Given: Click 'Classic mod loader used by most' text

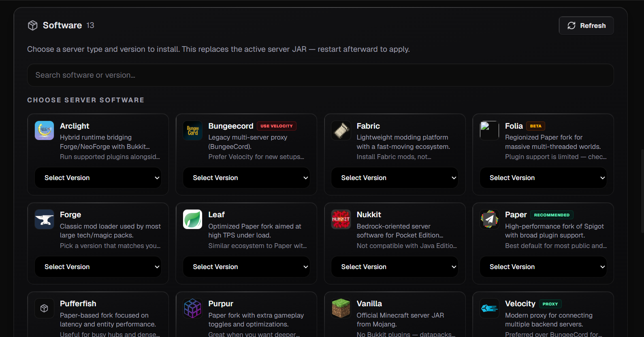Looking at the screenshot, I should (110, 226).
